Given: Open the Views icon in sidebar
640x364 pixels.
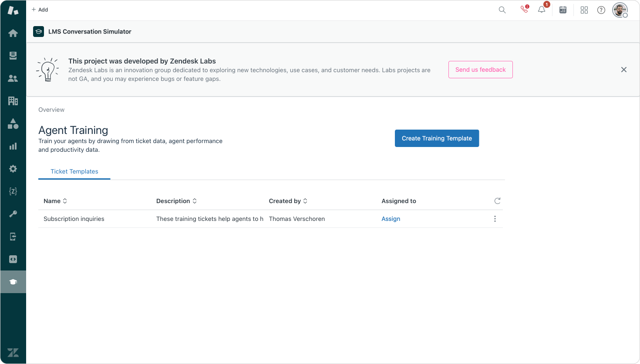Looking at the screenshot, I should [13, 56].
